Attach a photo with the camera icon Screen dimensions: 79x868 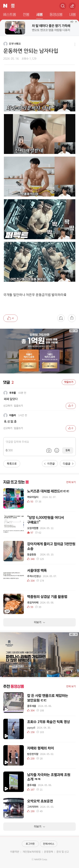click(x=49, y=450)
